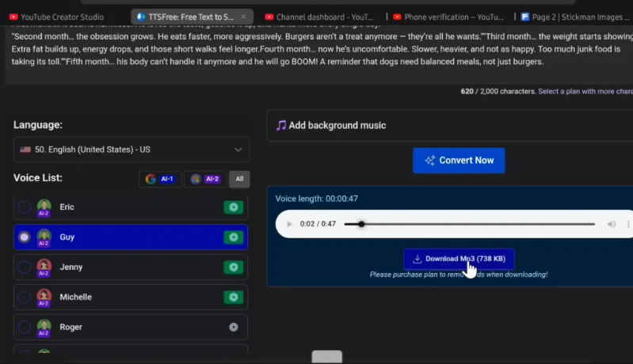The image size is (633, 364).
Task: Play the Michelle voice preview
Action: [232, 298]
